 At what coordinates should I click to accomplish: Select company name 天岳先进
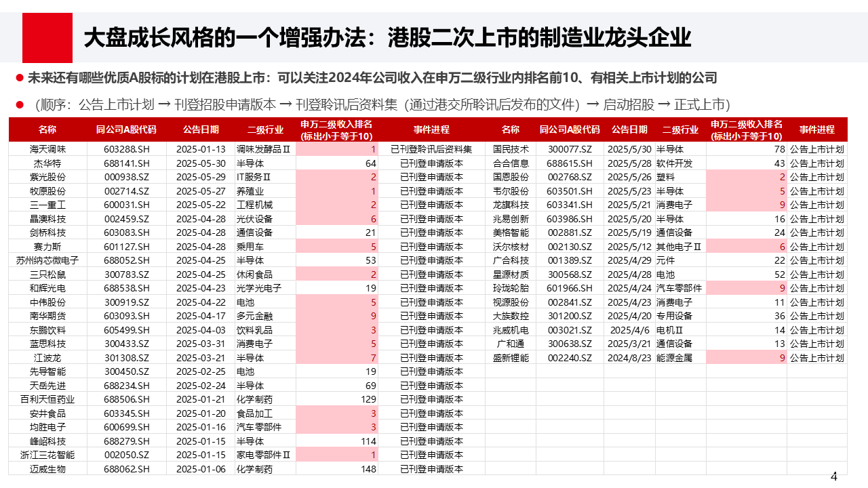pos(48,386)
